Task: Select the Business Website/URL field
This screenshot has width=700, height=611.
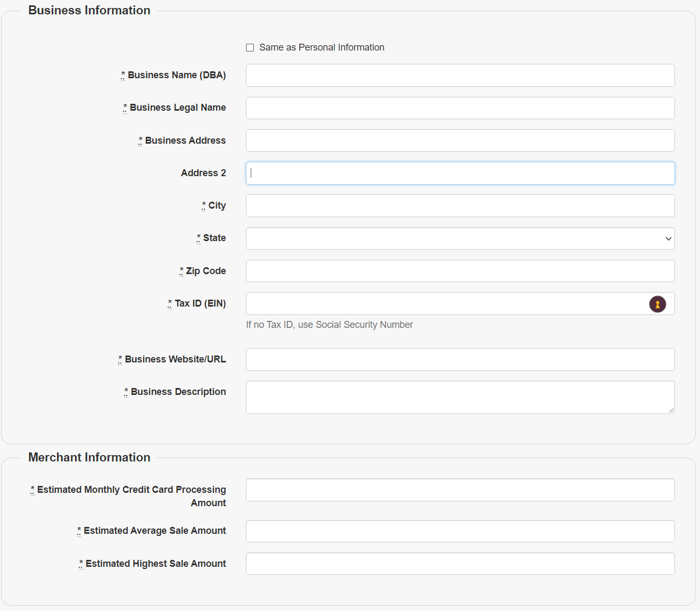Action: tap(460, 360)
